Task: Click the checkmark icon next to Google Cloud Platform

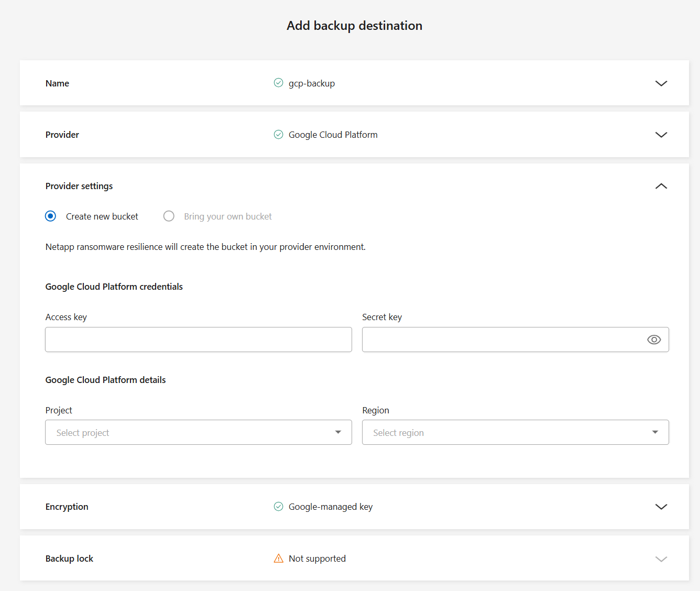Action: [278, 134]
